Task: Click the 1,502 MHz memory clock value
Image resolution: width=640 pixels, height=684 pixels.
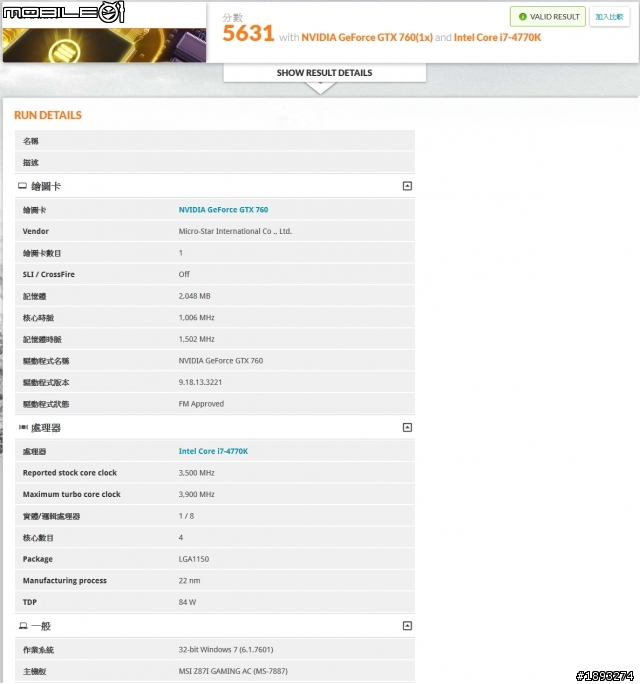Action: coord(196,339)
